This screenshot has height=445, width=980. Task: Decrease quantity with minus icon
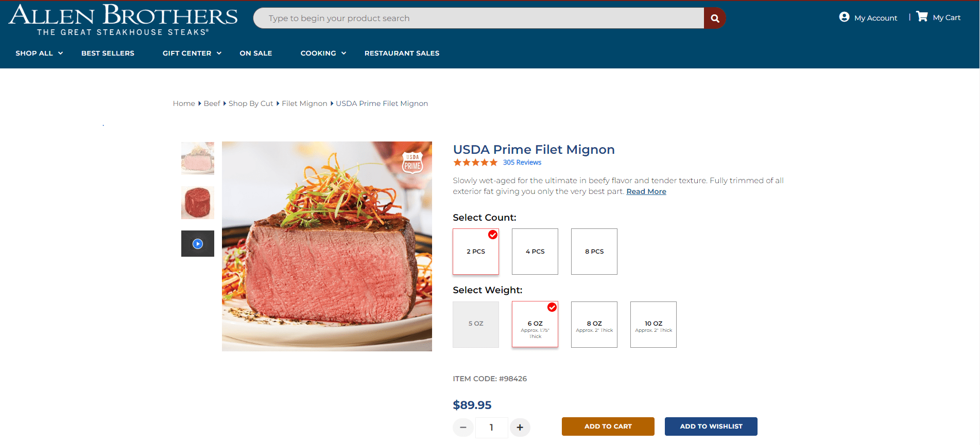[463, 427]
